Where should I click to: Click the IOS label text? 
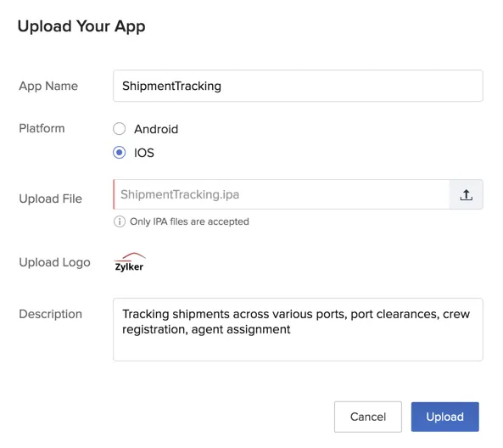point(144,153)
